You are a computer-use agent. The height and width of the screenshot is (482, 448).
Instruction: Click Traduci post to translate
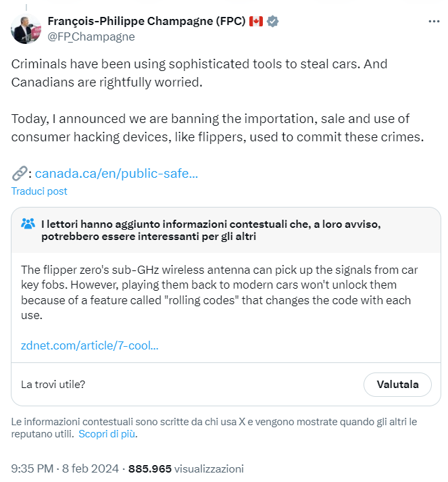(x=39, y=191)
